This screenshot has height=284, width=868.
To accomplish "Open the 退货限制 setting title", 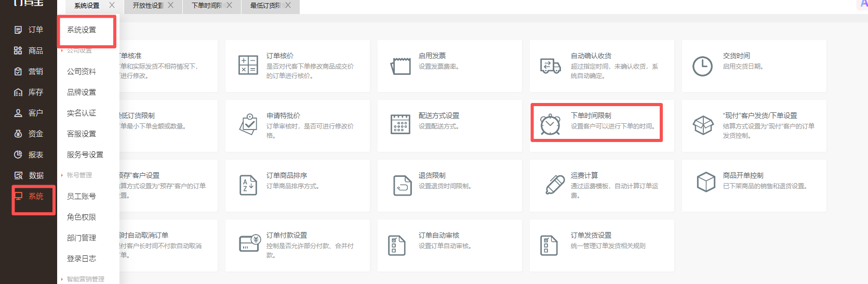I will pyautogui.click(x=432, y=175).
